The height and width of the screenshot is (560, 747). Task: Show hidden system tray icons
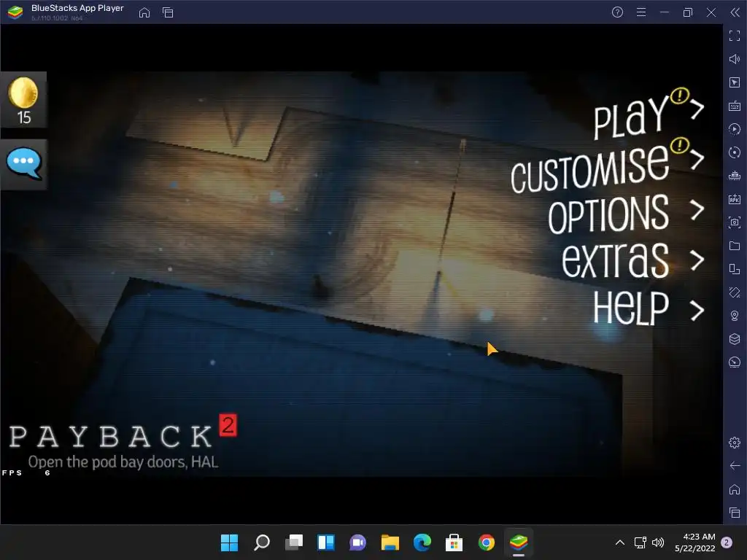click(x=620, y=542)
